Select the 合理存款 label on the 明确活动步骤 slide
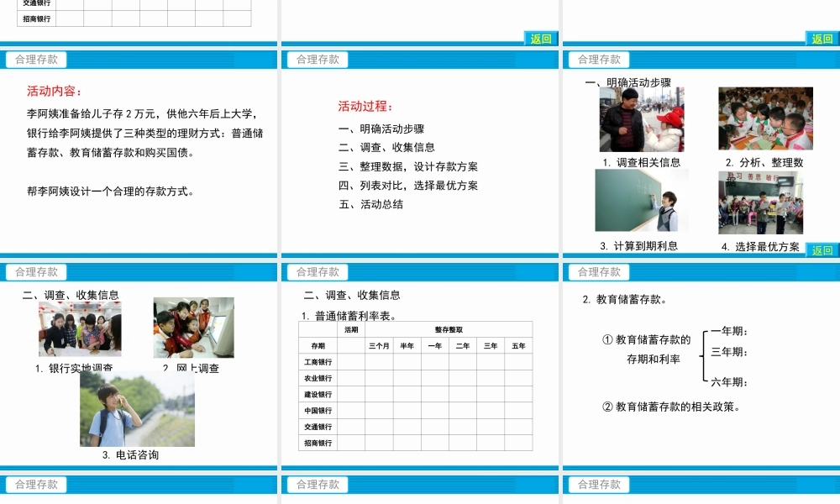The height and width of the screenshot is (504, 840). [x=599, y=60]
